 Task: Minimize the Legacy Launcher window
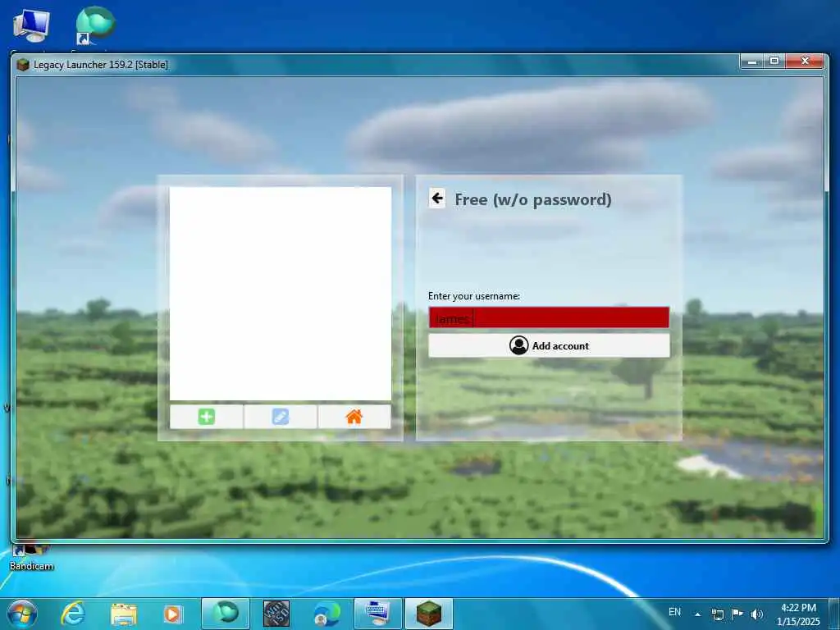point(752,62)
